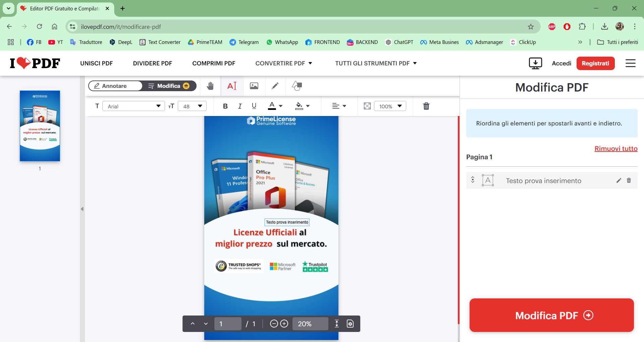Open UNISCI PDF
This screenshot has height=342, width=644.
97,63
